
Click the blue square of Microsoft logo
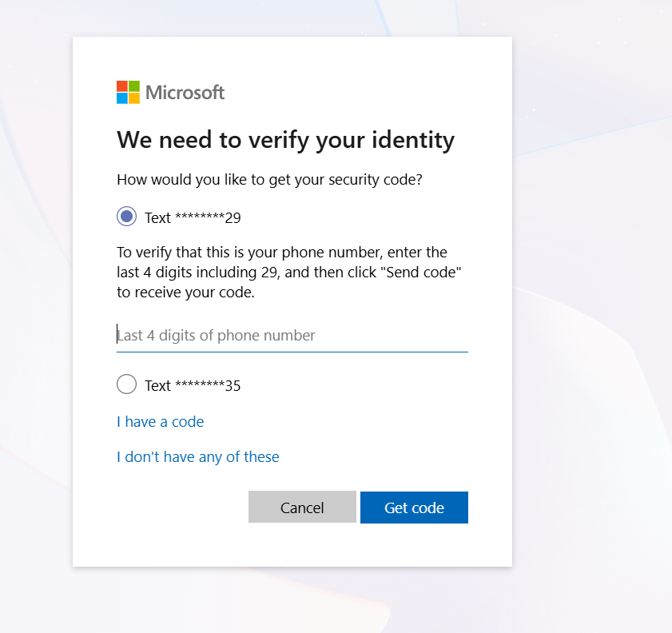click(x=122, y=98)
